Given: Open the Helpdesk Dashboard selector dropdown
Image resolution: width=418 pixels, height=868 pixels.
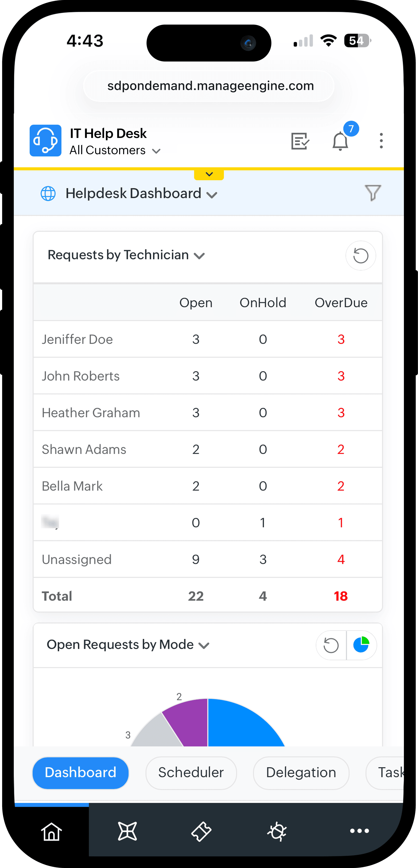Looking at the screenshot, I should (142, 194).
